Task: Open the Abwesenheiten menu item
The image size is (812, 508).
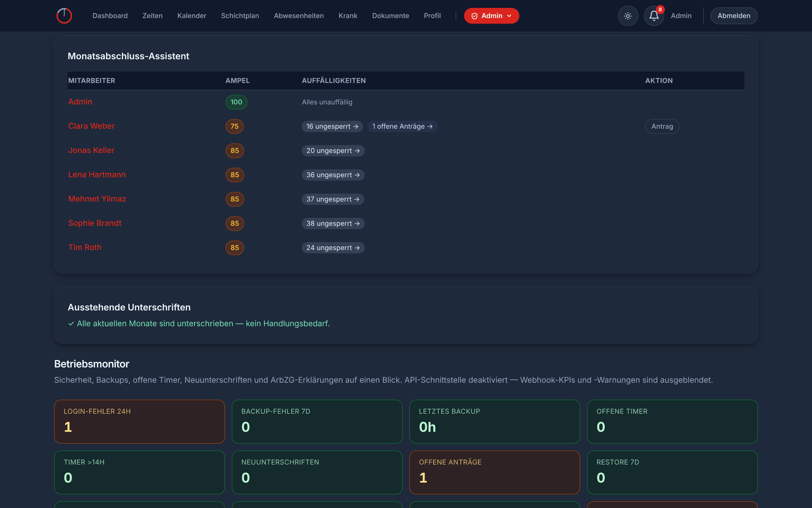Action: (x=299, y=16)
